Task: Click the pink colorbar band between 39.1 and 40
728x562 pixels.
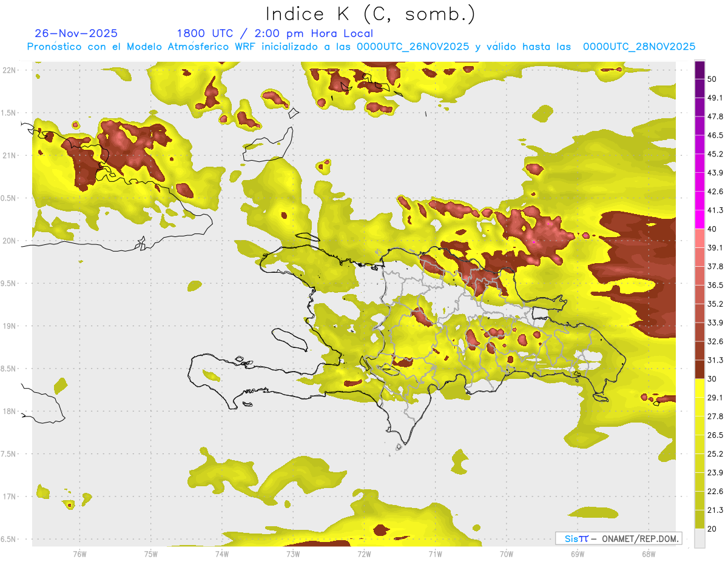Action: 700,238
